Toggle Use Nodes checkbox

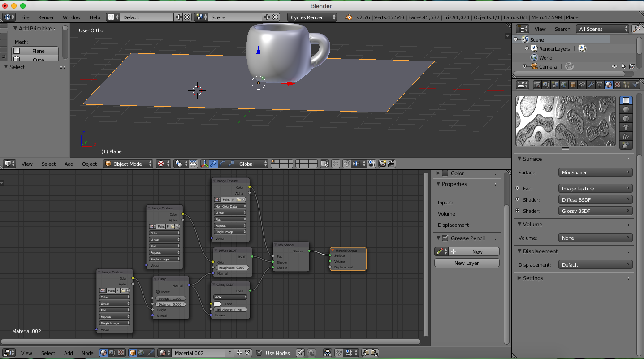coord(259,353)
